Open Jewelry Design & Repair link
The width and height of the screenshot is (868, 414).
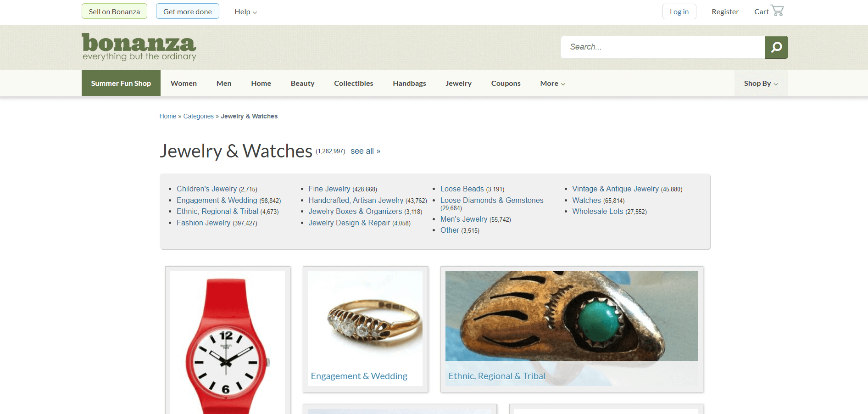349,223
